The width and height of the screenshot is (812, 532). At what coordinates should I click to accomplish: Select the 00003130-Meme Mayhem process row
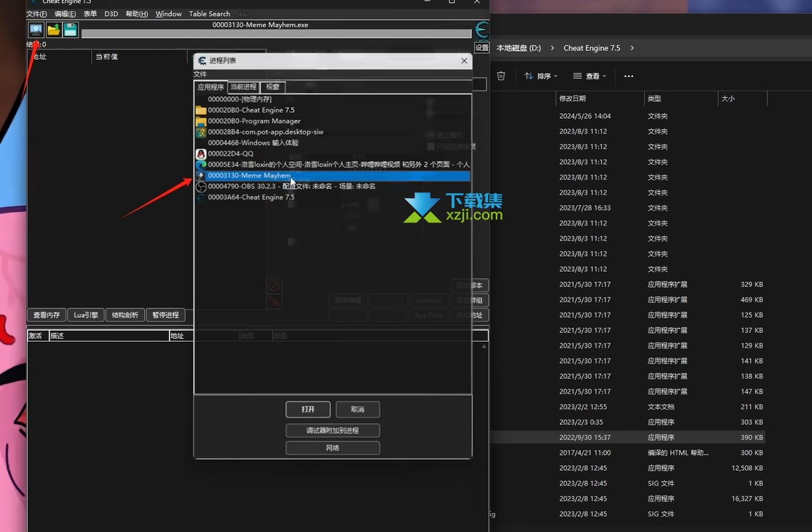click(x=333, y=176)
